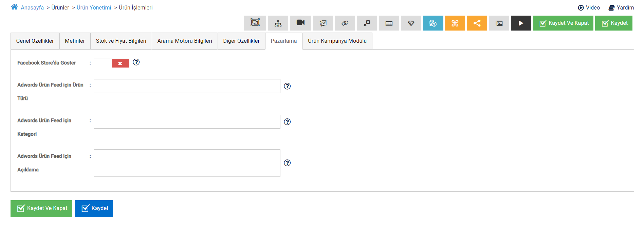Focus Adwords Feed Açıklama text area
This screenshot has height=225, width=644.
[187, 163]
